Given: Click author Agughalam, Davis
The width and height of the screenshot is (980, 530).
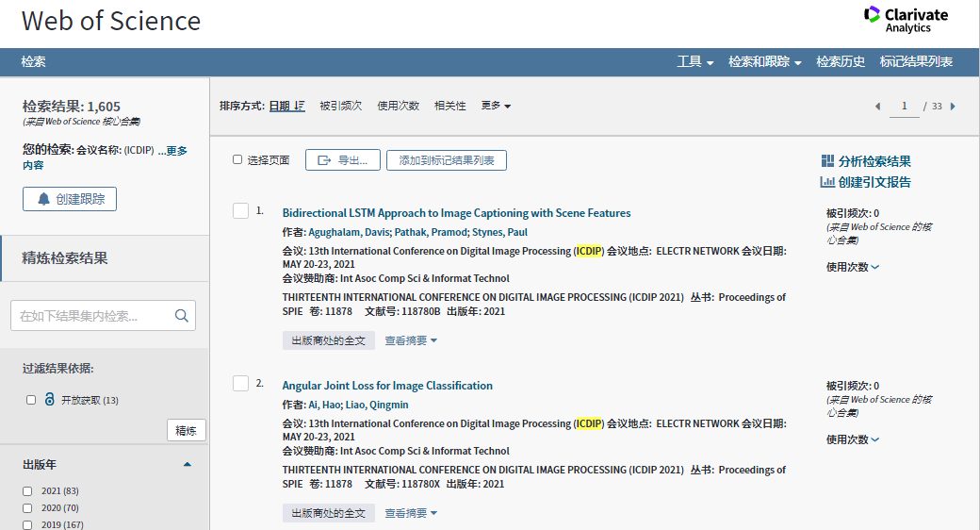Looking at the screenshot, I should pos(349,232).
